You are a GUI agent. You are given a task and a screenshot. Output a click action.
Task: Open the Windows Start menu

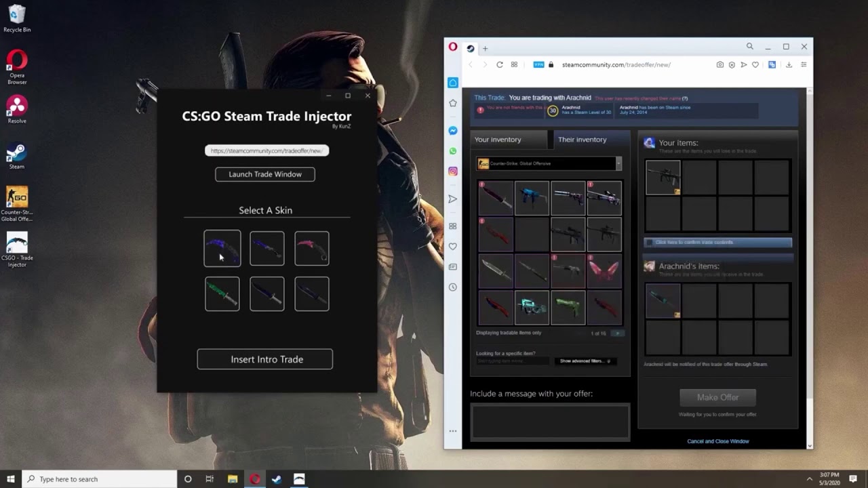click(10, 479)
